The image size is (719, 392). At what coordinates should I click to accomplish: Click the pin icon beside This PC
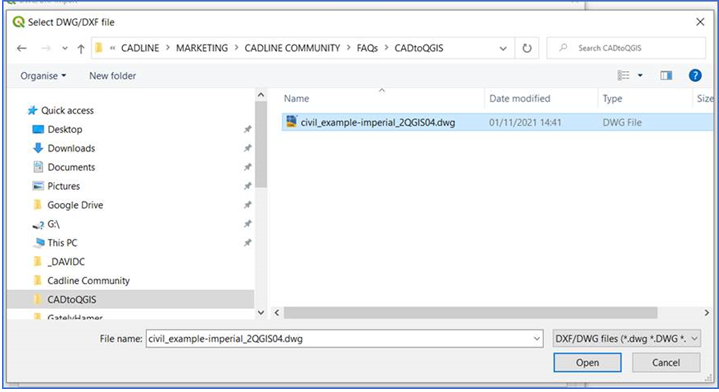click(x=248, y=243)
